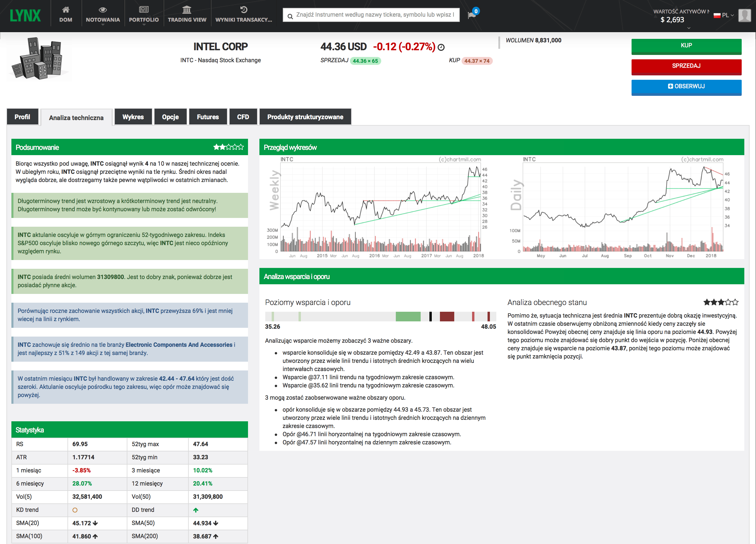Click the asset value $ 2,693

point(672,20)
